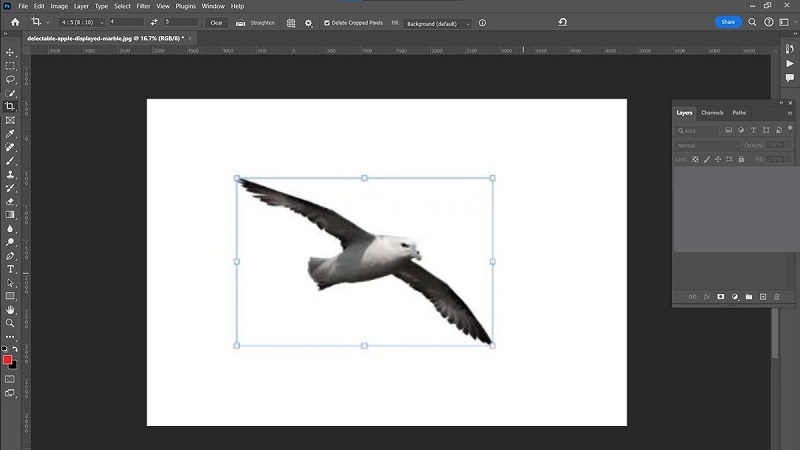Select the Horizontal Type tool
800x450 pixels.
coord(10,269)
